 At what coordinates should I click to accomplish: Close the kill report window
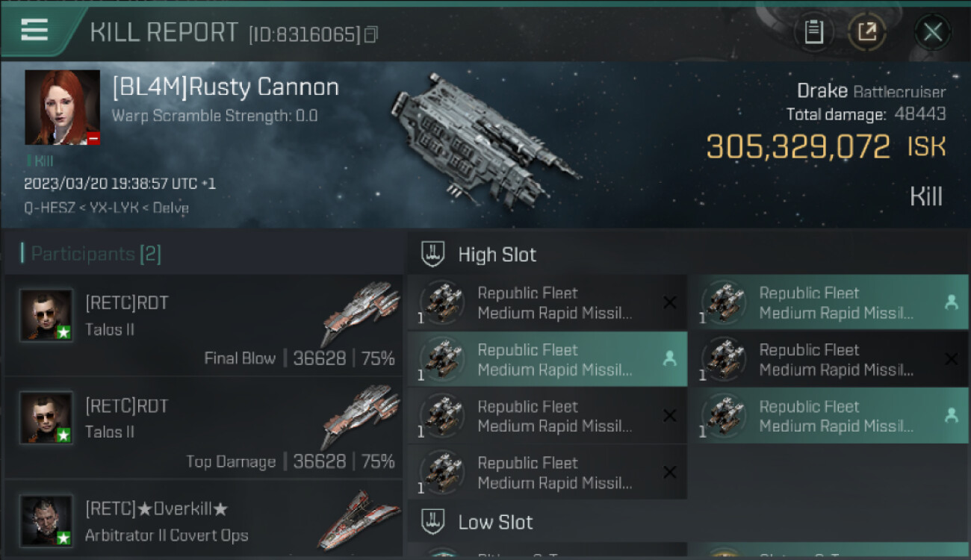[x=932, y=32]
